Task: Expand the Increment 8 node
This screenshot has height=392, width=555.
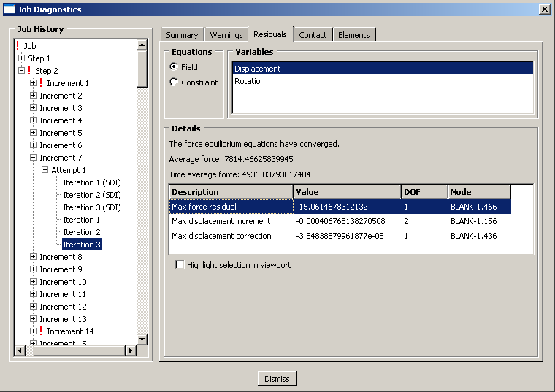Action: (x=33, y=257)
